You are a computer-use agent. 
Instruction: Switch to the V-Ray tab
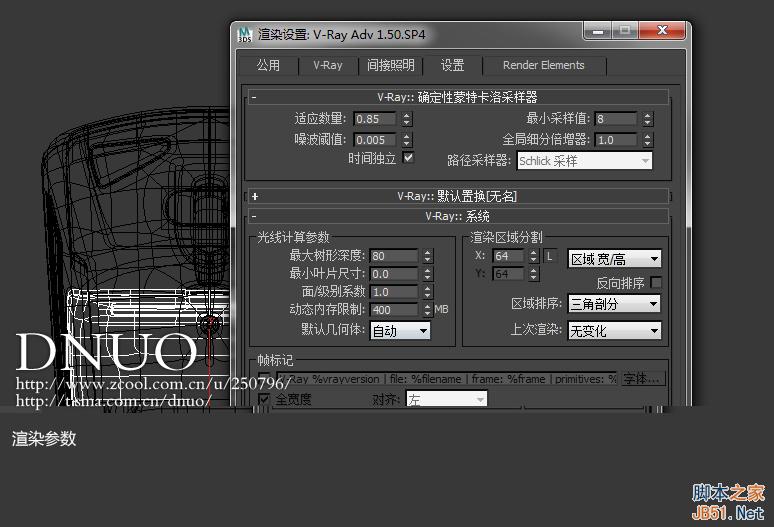328,65
